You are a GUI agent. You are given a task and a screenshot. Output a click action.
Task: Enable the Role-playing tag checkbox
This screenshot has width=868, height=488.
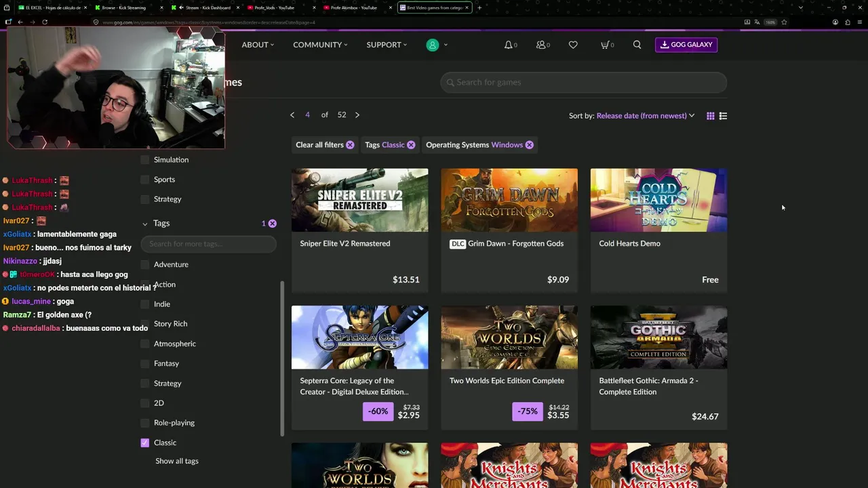144,423
